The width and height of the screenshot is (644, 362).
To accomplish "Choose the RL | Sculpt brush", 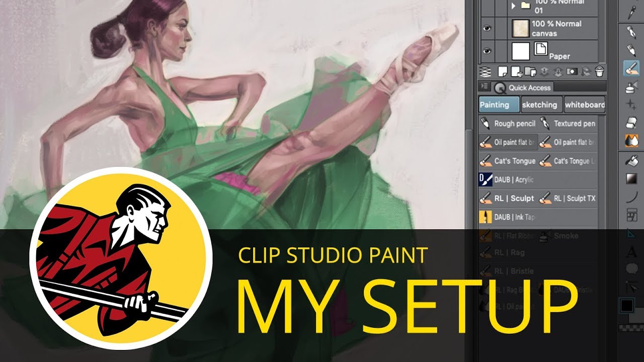I will pyautogui.click(x=508, y=199).
